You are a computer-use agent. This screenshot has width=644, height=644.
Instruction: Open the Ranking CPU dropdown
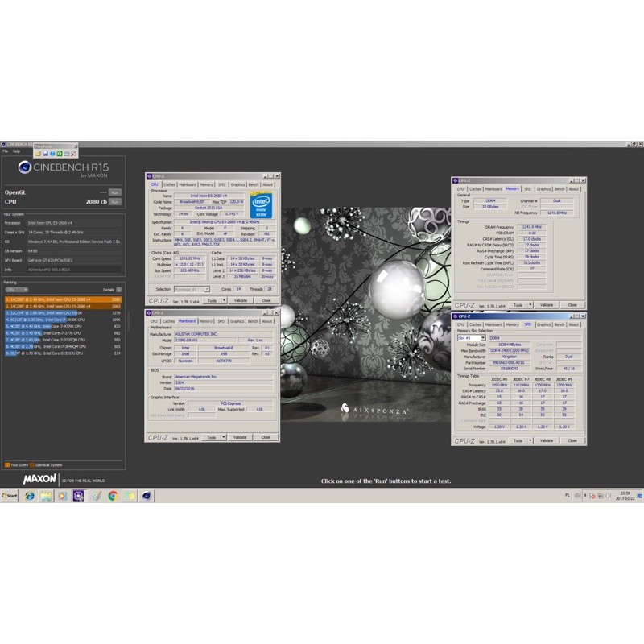(x=16, y=289)
